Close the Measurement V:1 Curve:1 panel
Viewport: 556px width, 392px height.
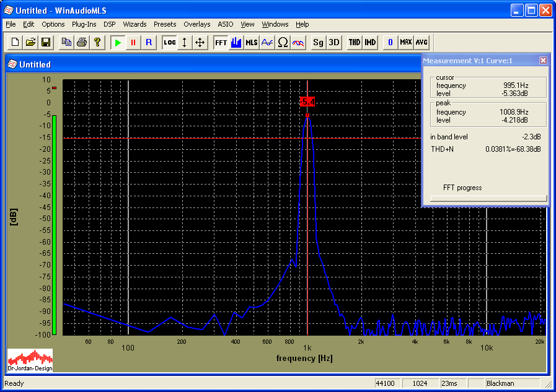543,60
